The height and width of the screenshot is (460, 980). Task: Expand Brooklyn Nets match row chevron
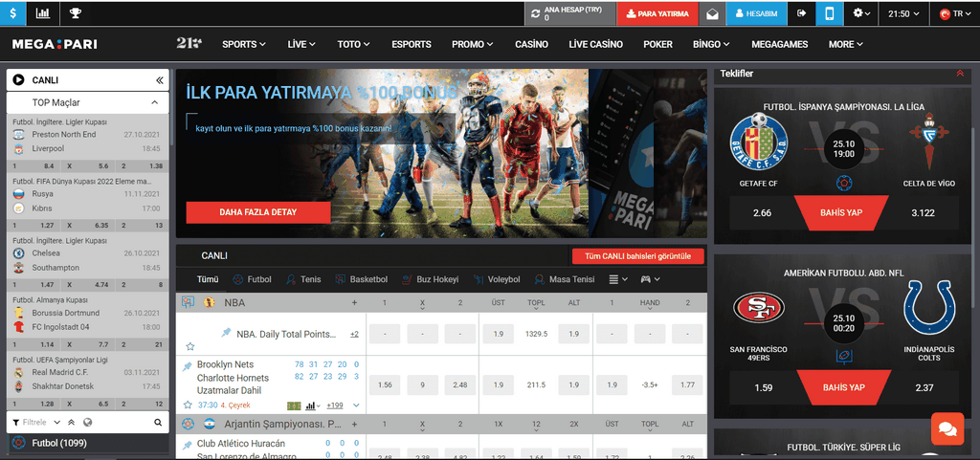[x=356, y=405]
